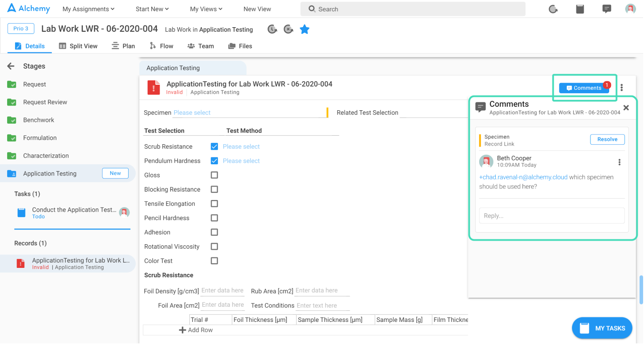This screenshot has height=346, width=644.
Task: Switch to the Flow tab
Action: pyautogui.click(x=161, y=46)
